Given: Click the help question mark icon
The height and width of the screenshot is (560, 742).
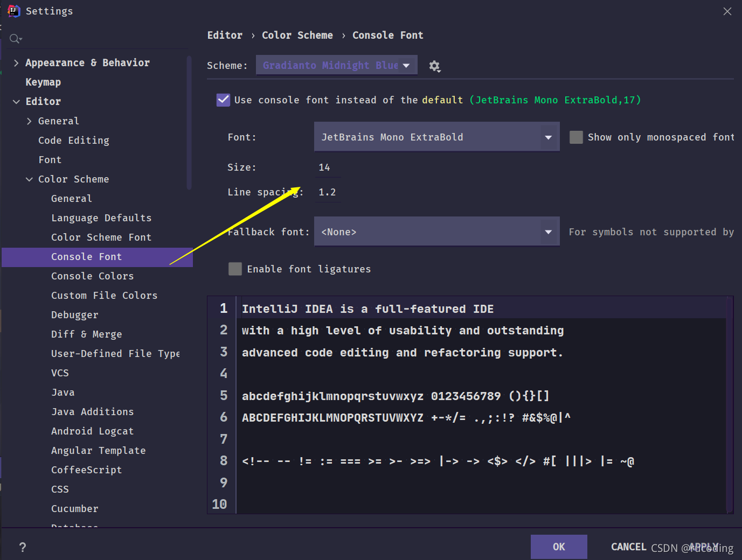Looking at the screenshot, I should 22,547.
